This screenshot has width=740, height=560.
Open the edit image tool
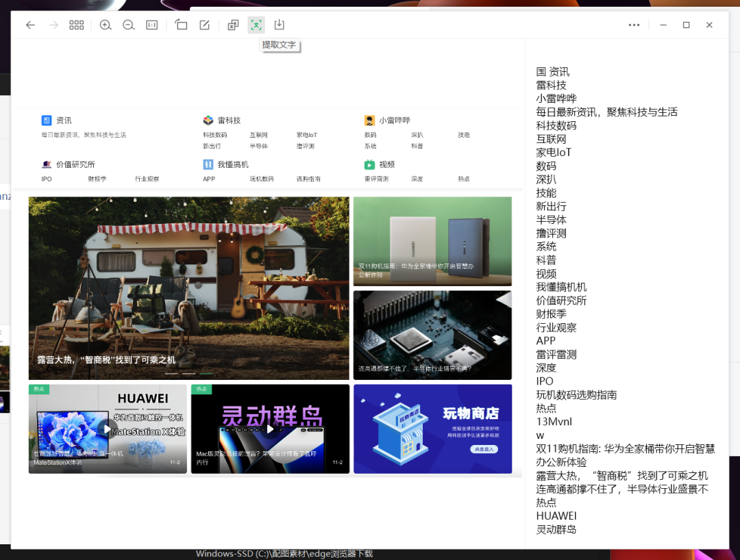204,25
